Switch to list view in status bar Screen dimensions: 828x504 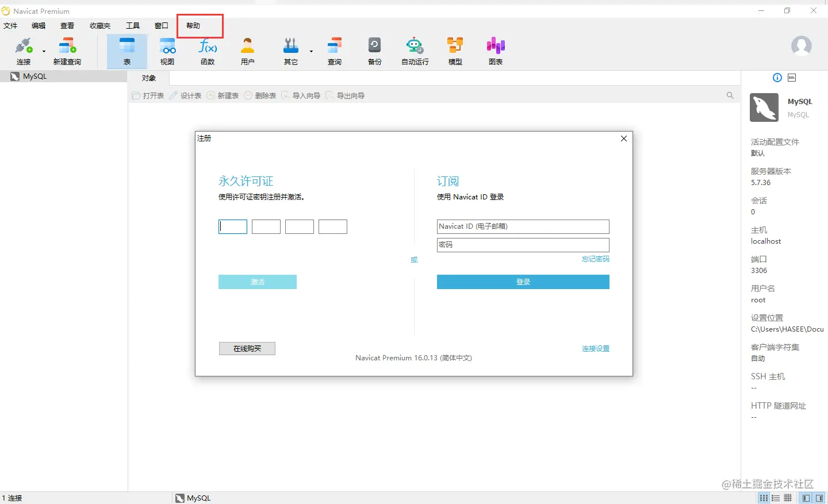pyautogui.click(x=776, y=498)
